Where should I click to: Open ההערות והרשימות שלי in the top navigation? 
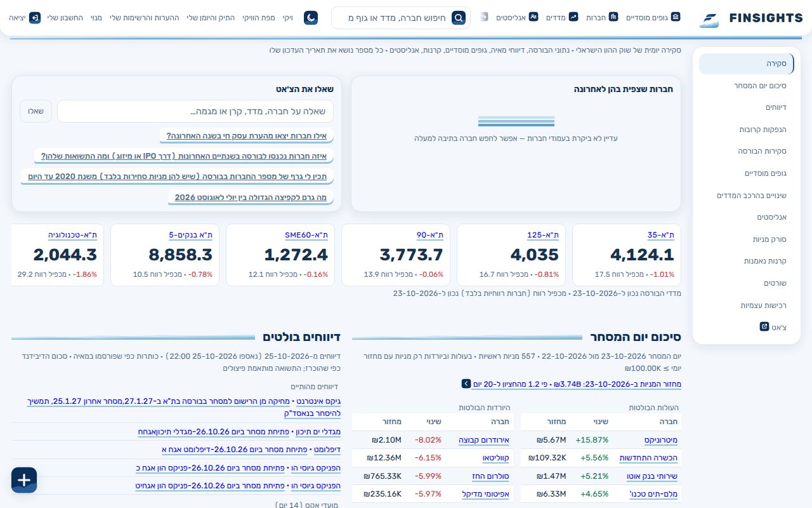144,18
